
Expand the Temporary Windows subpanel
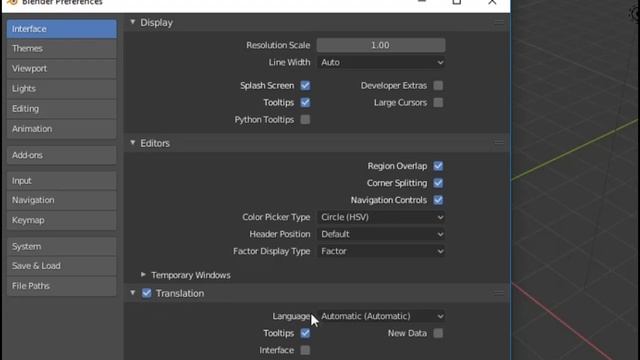click(x=143, y=275)
